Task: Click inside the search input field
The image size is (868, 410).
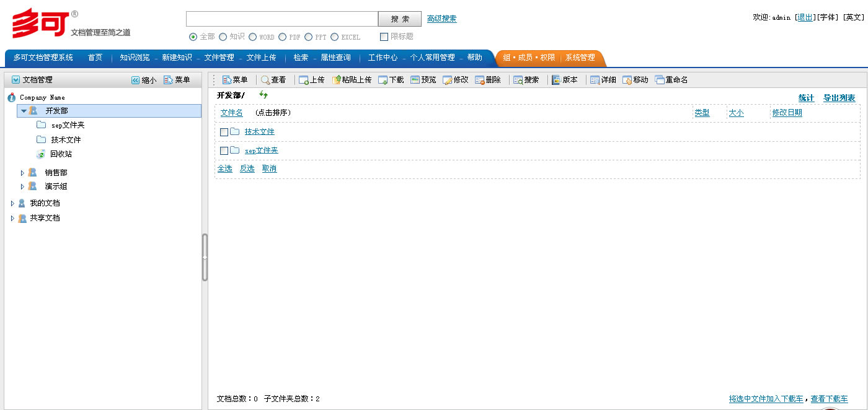Action: 282,19
